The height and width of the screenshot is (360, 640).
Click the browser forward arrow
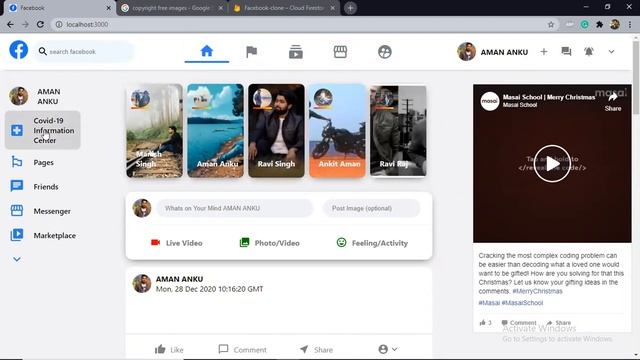coord(25,24)
